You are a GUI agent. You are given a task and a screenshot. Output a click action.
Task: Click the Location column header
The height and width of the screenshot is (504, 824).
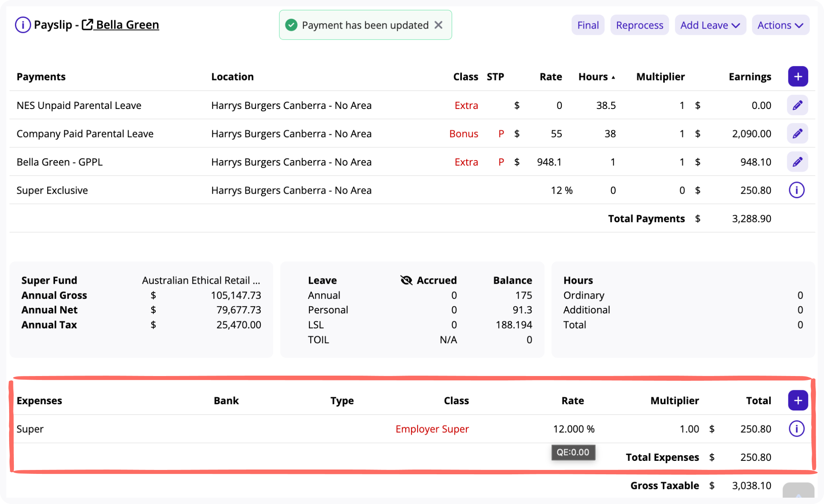(232, 76)
